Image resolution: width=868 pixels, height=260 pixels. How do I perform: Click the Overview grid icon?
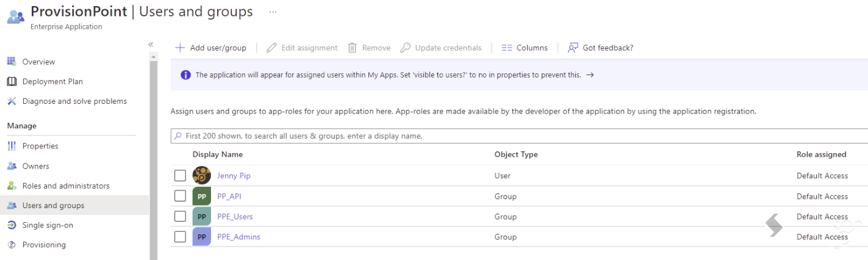pyautogui.click(x=11, y=62)
